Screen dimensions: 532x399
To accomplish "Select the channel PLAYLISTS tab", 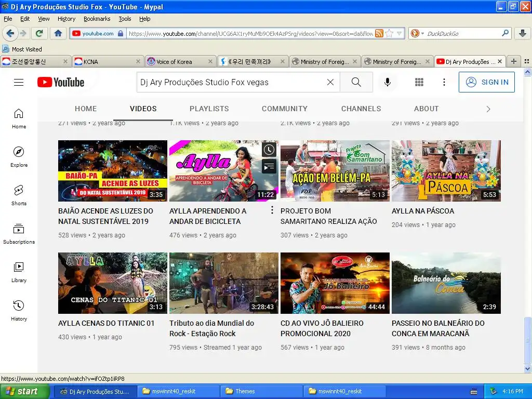I will coord(209,109).
